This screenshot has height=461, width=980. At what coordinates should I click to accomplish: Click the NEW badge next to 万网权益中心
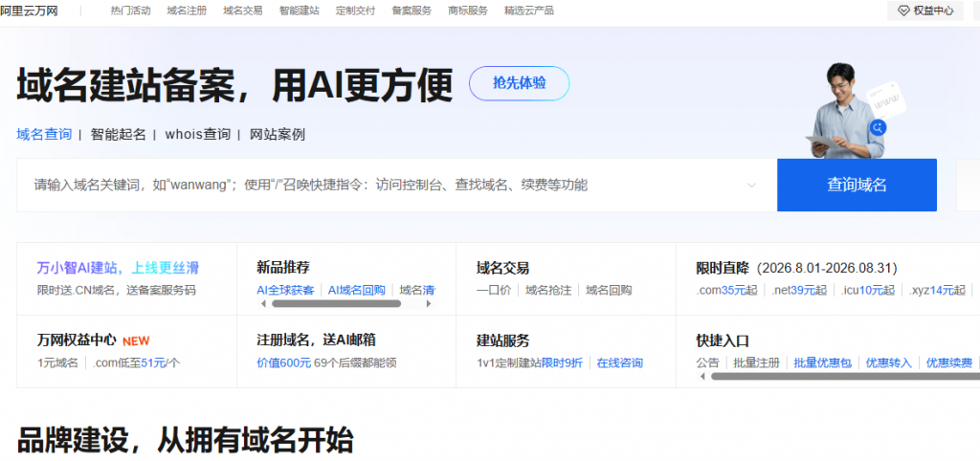136,341
